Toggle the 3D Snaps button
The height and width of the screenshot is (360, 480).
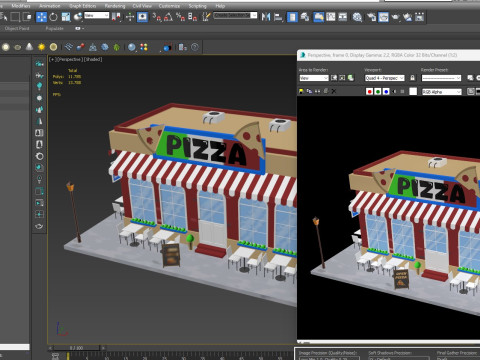pos(156,17)
